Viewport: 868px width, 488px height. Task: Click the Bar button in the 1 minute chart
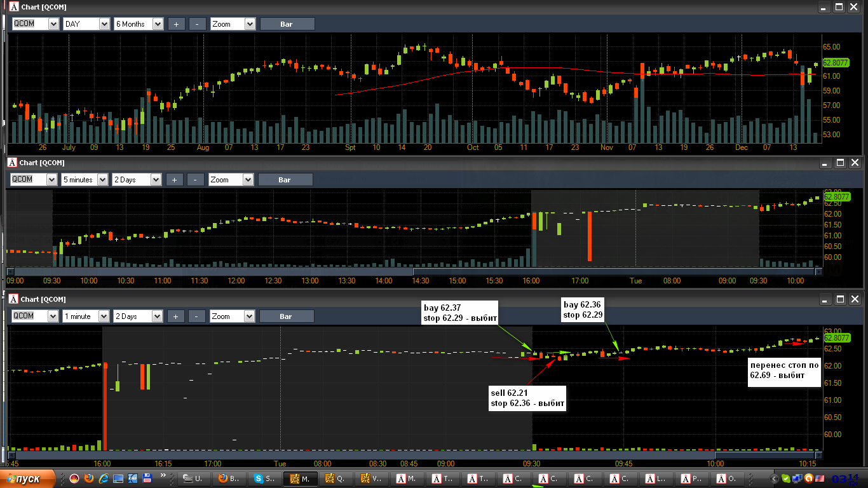point(287,316)
